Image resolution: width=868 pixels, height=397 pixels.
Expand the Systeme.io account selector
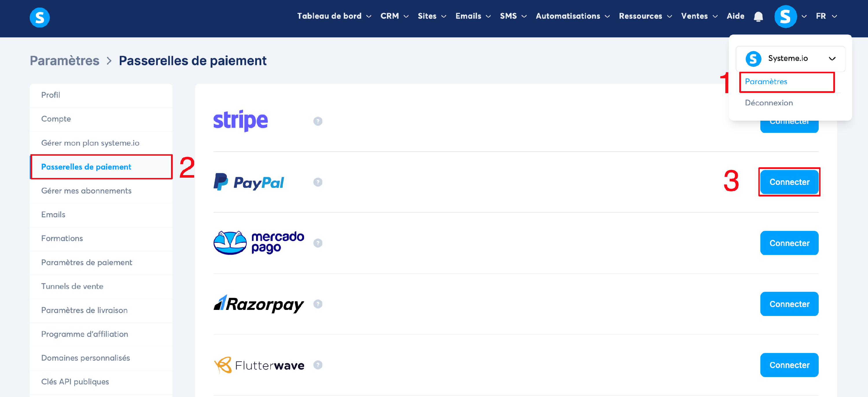tap(790, 59)
